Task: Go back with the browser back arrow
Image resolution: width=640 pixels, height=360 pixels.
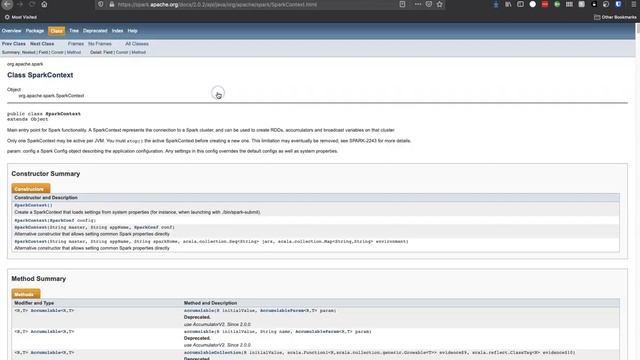Action: 7,4
